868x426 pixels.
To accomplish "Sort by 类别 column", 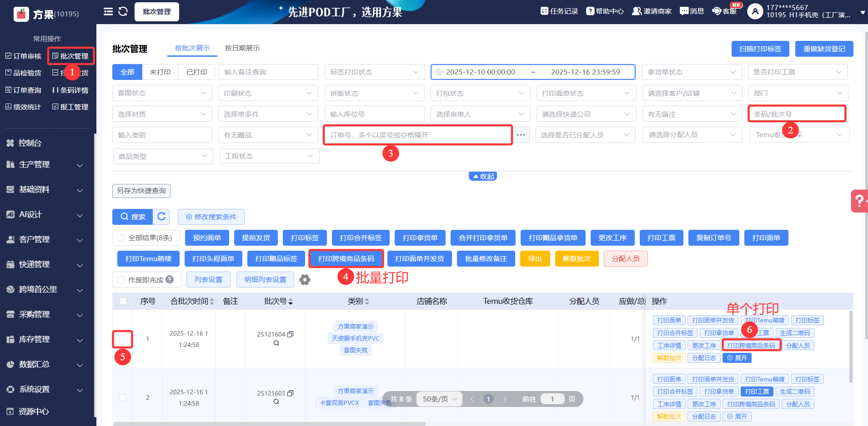I will coord(367,302).
